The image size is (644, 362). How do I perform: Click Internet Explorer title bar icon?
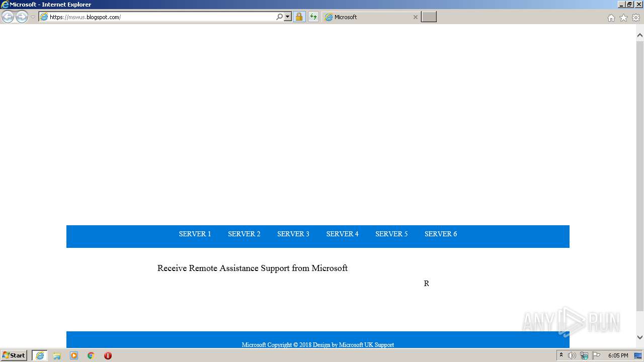click(5, 5)
